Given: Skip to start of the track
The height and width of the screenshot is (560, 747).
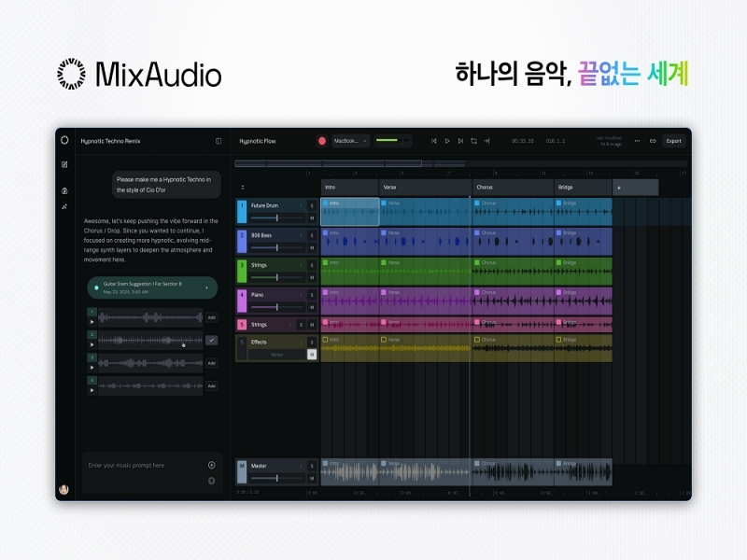Looking at the screenshot, I should tap(434, 141).
